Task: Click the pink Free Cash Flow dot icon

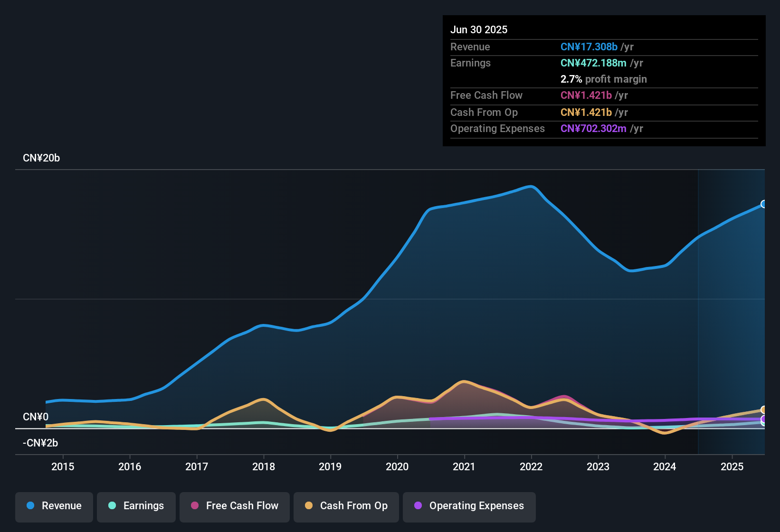Action: (194, 505)
